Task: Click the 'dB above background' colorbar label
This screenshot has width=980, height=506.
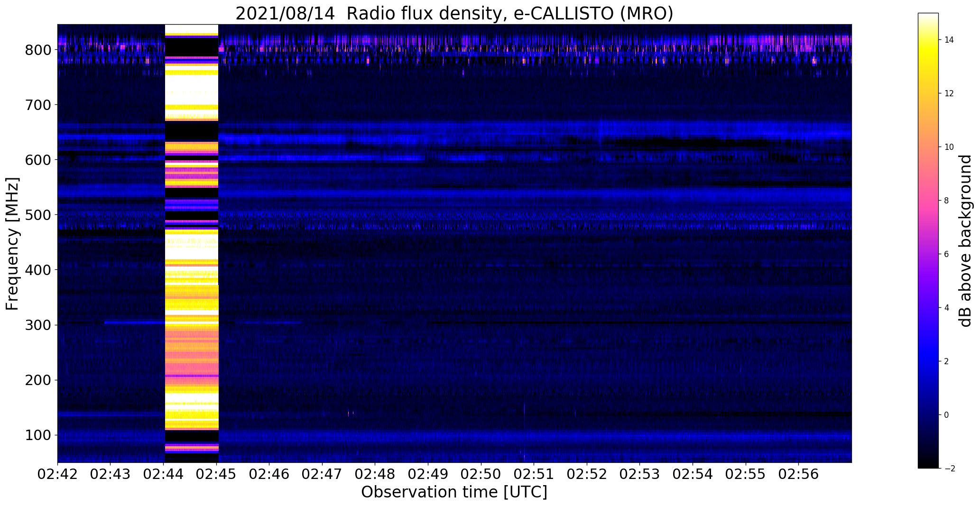Action: (x=965, y=241)
